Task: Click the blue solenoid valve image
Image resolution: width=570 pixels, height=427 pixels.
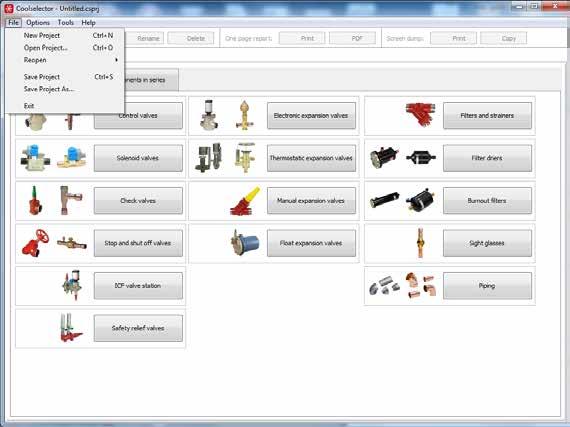Action: pos(35,158)
